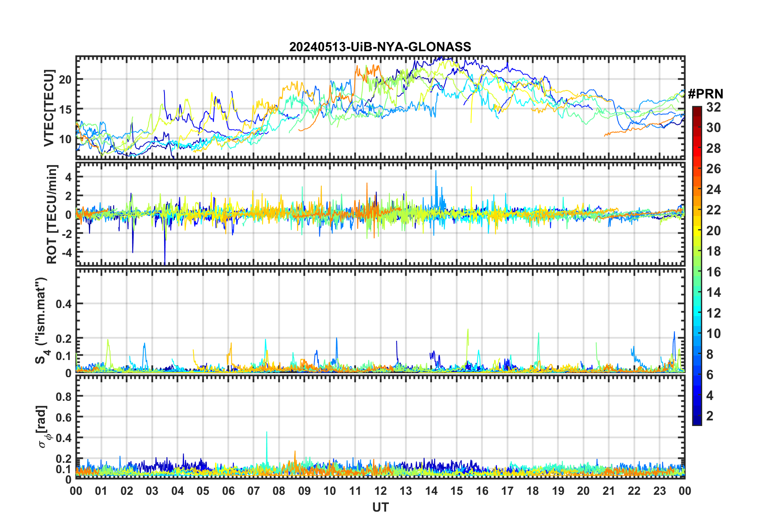Pick colorbar tick label 22
Viewport: 761px width, 532px height.
pyautogui.click(x=713, y=210)
